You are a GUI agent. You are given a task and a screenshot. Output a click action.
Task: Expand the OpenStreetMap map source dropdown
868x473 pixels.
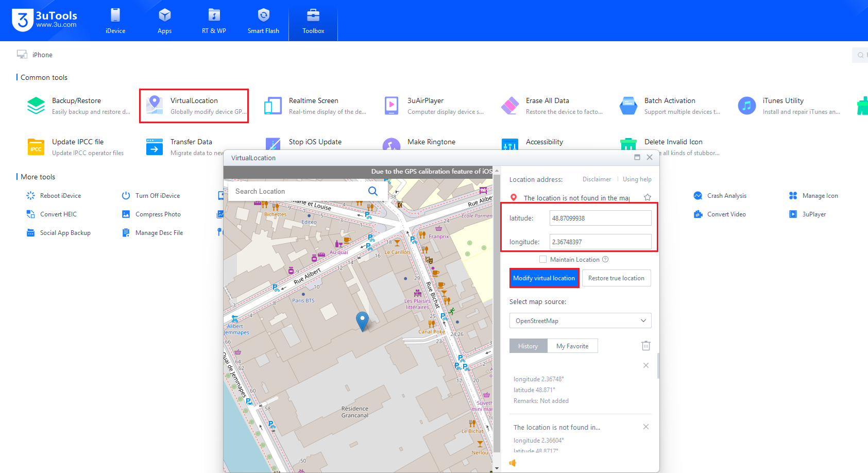580,320
